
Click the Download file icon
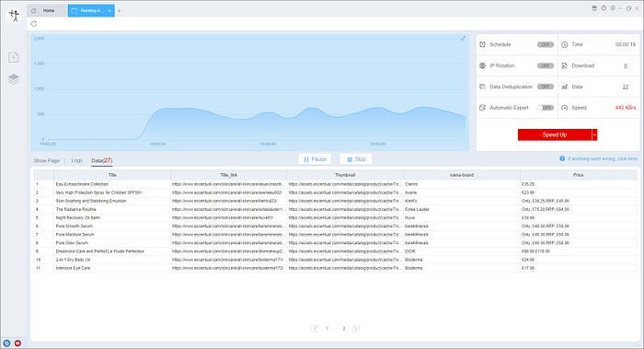click(565, 65)
